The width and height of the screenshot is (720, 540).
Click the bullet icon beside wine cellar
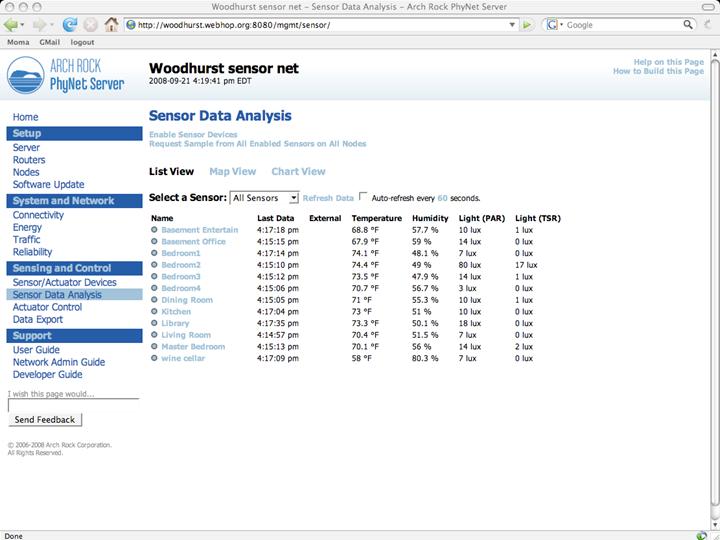pos(154,358)
